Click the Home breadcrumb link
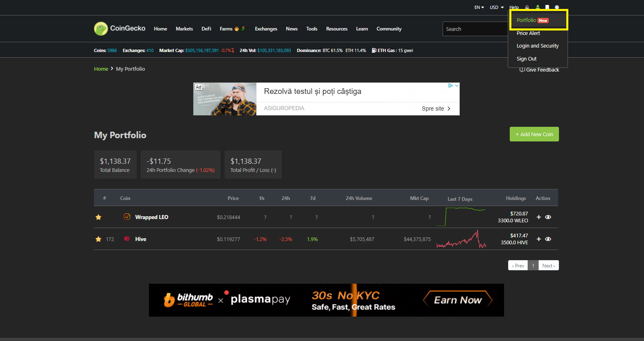 tap(101, 69)
